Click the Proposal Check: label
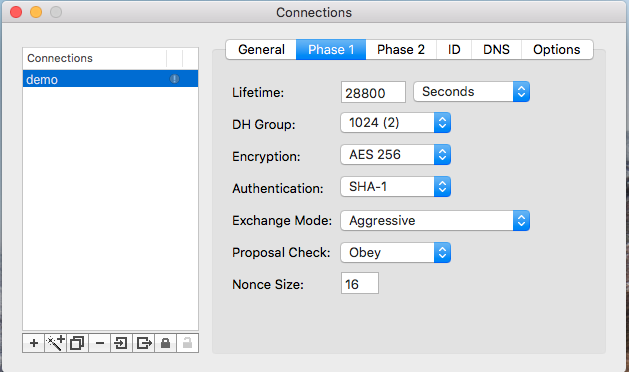Viewport: 629px width, 372px height. [281, 252]
